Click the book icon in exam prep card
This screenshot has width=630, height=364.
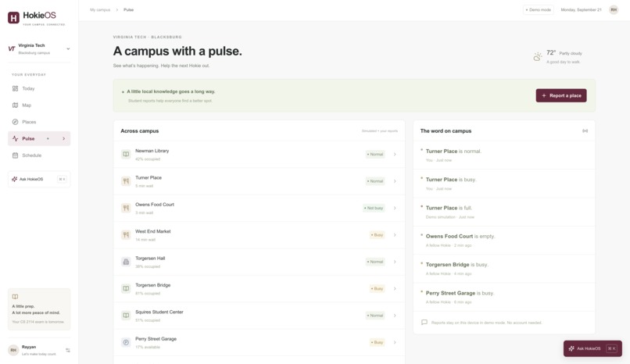[x=15, y=297]
